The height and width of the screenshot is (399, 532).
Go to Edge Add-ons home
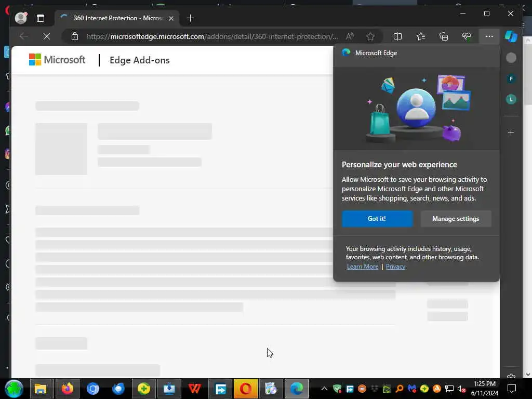(139, 60)
